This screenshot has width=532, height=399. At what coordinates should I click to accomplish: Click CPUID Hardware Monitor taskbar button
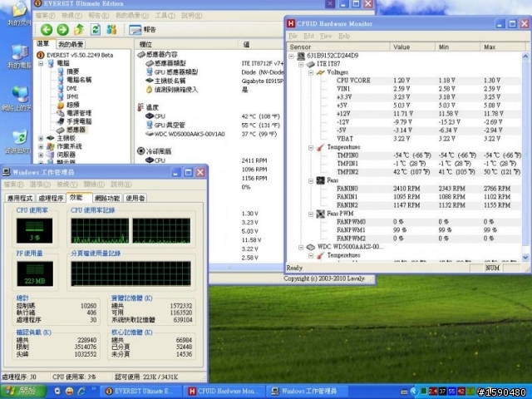coord(224,392)
